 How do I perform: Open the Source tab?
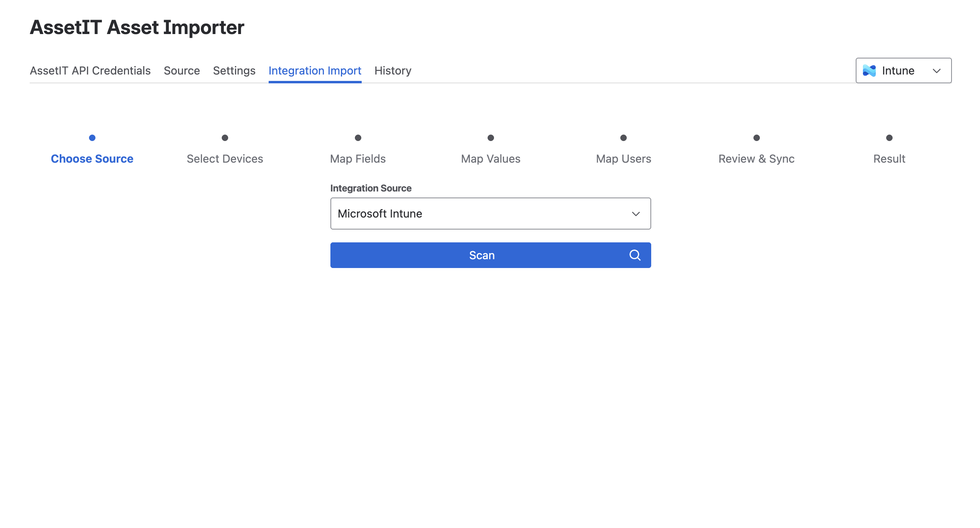point(182,71)
